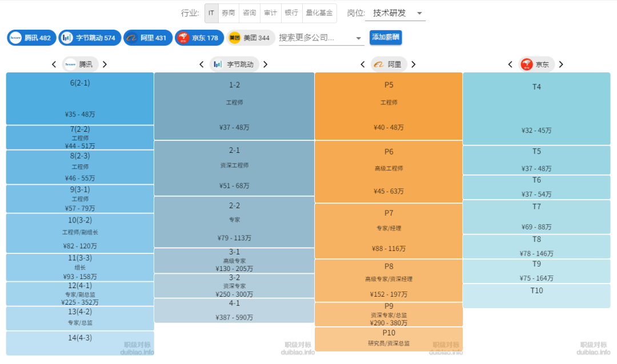This screenshot has height=364, width=617.
Task: Choose the 银行 industry tab
Action: (291, 13)
